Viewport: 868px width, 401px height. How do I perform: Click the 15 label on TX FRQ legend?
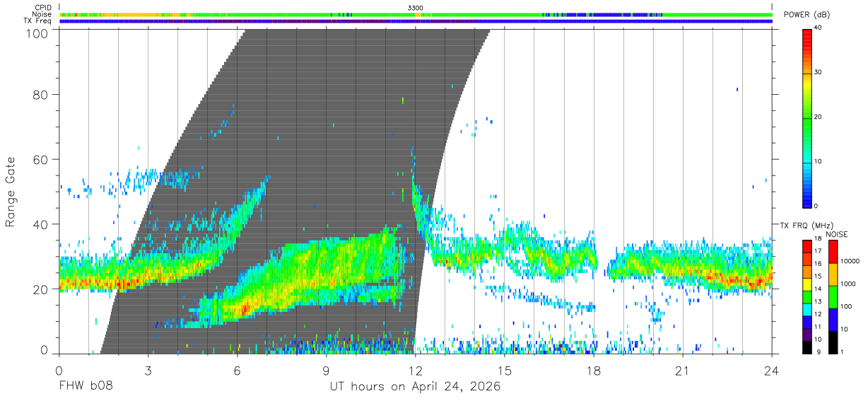click(818, 276)
